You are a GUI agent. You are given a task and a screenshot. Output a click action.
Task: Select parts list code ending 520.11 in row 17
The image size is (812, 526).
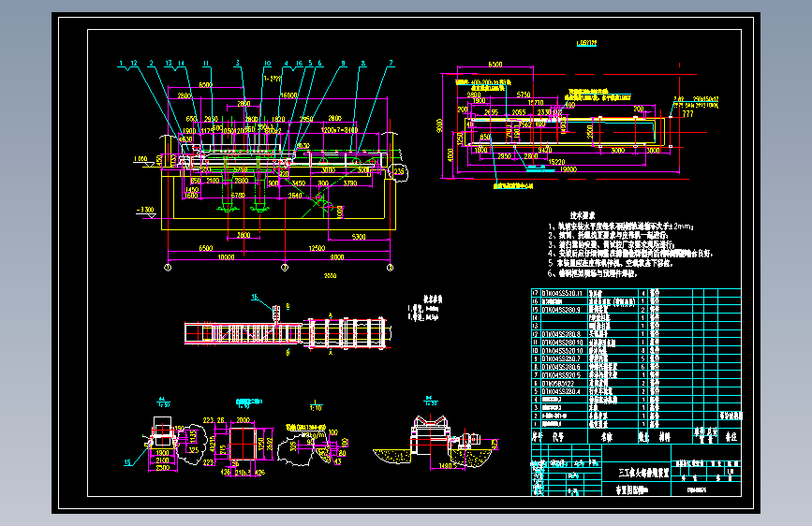(x=562, y=293)
